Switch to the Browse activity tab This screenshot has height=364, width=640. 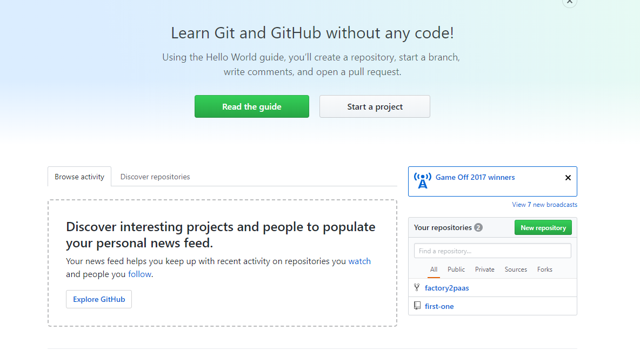79,177
